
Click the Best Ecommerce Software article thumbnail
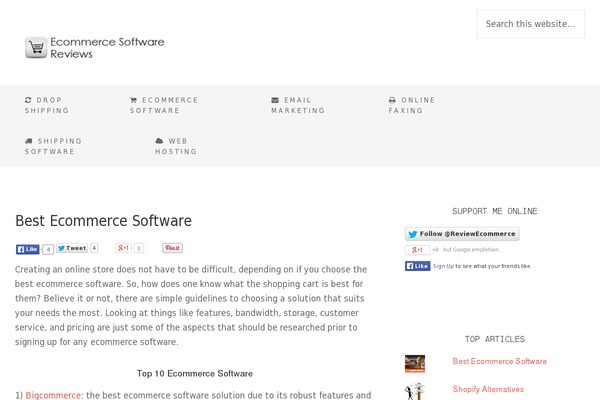click(415, 364)
